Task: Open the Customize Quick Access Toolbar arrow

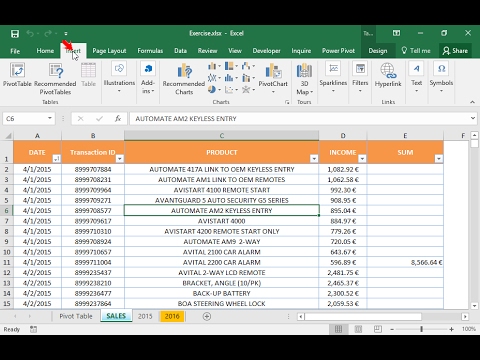Action: [x=66, y=34]
